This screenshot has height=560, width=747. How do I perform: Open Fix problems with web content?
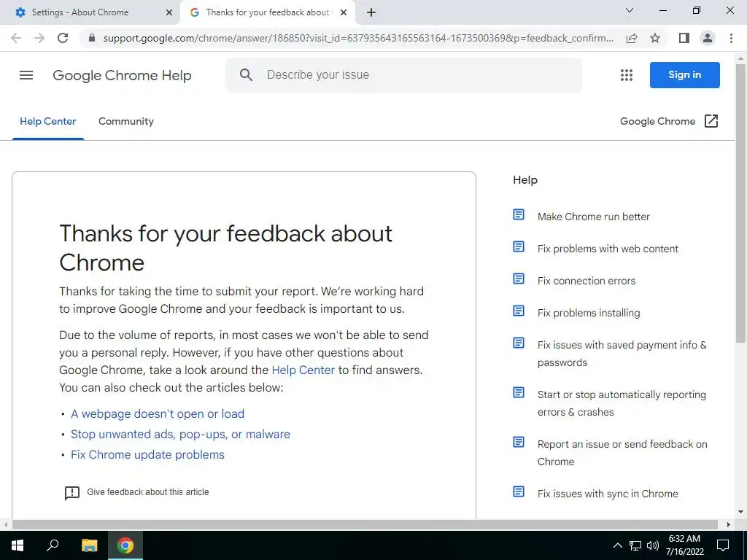608,249
